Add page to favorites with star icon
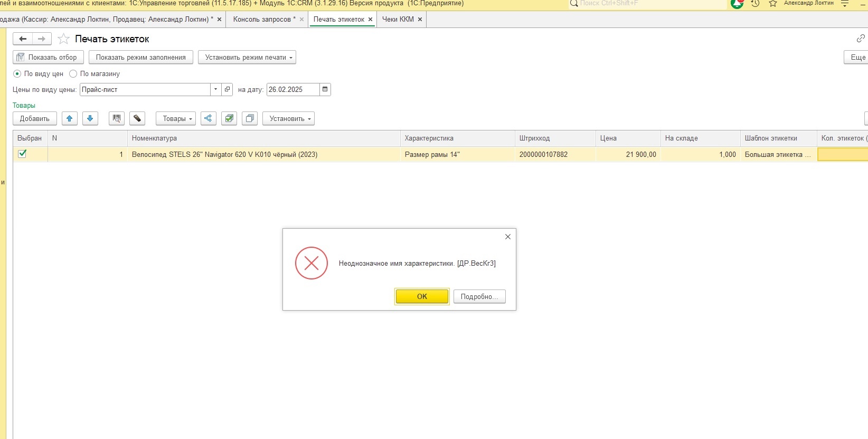Image resolution: width=868 pixels, height=439 pixels. [x=63, y=39]
